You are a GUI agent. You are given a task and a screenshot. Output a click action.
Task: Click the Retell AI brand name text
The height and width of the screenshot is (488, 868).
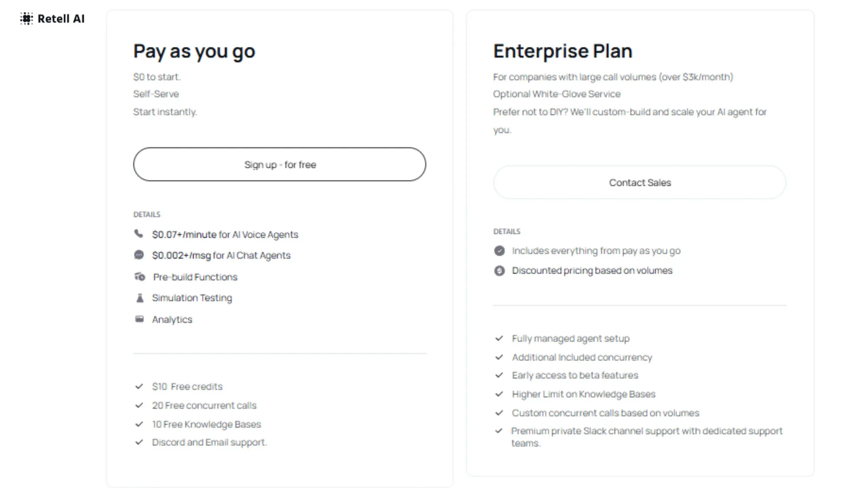point(61,19)
